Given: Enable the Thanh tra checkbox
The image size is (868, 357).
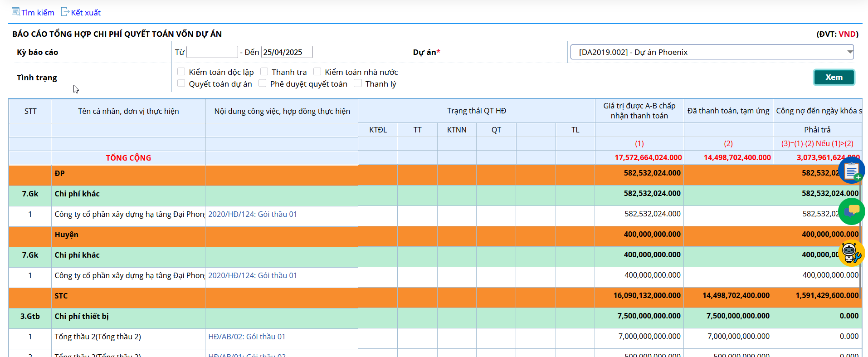Looking at the screenshot, I should 264,72.
